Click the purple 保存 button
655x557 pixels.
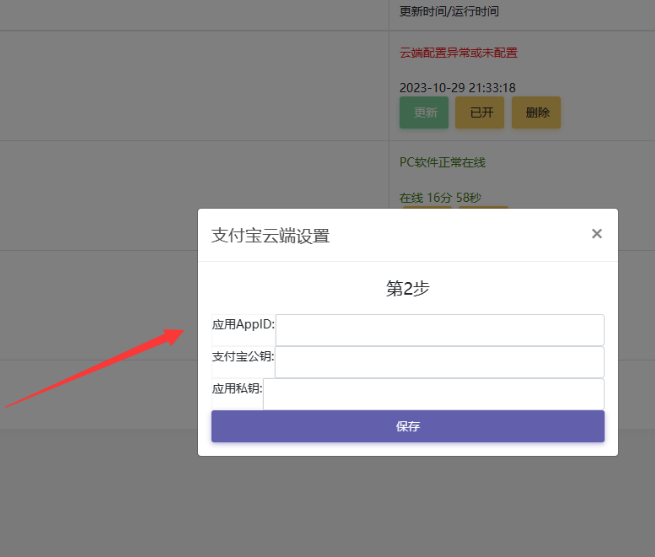pos(408,426)
